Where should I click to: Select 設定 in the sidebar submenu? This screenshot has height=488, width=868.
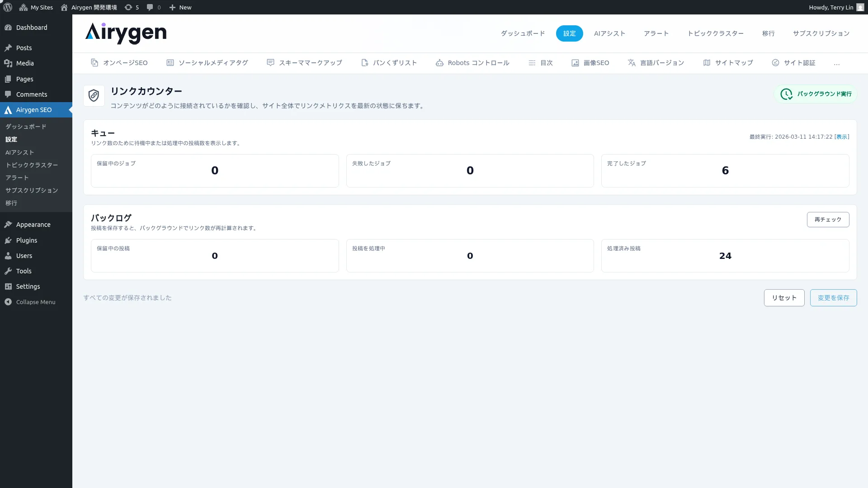11,140
